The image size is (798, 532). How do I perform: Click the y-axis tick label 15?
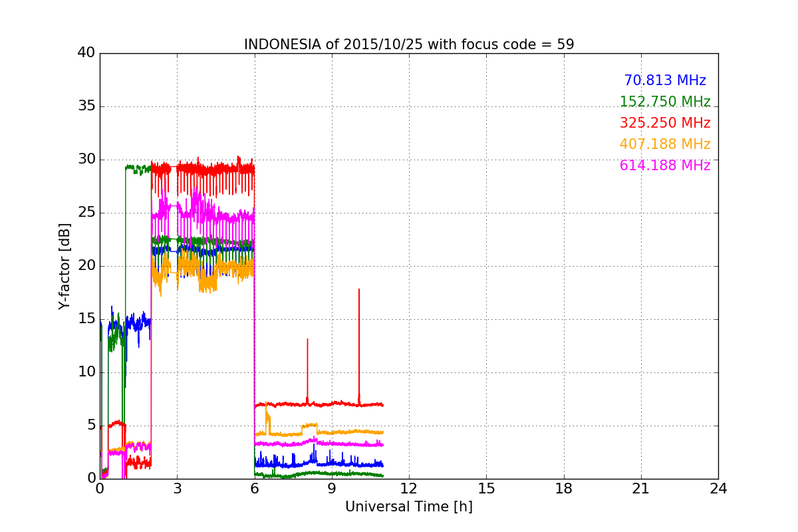(86, 319)
